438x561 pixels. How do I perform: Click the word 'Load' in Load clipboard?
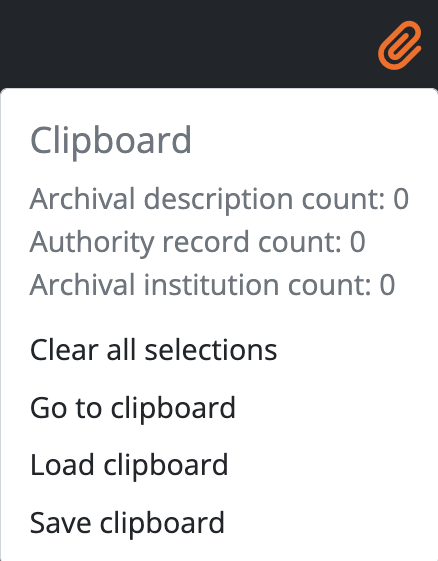point(62,465)
